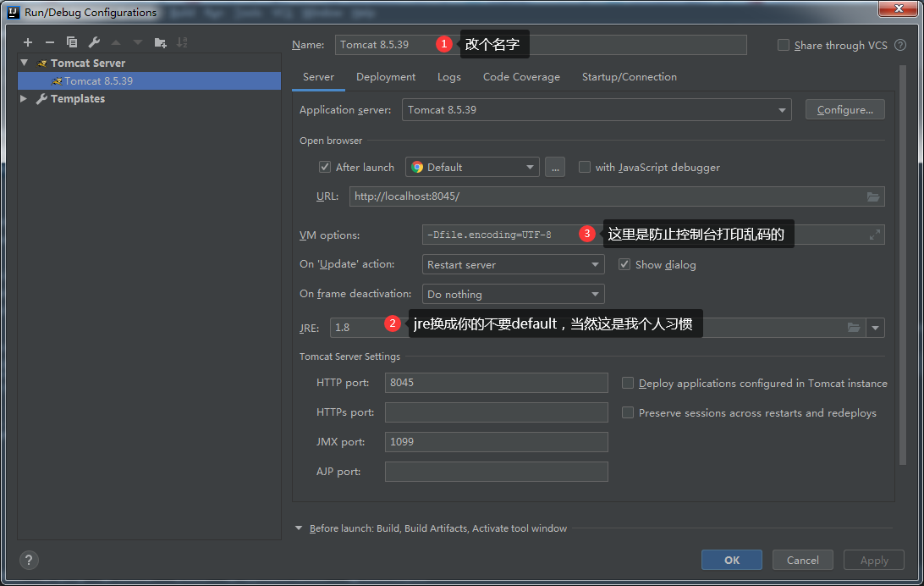This screenshot has height=586, width=924.
Task: Click the Configure... button
Action: tap(845, 109)
